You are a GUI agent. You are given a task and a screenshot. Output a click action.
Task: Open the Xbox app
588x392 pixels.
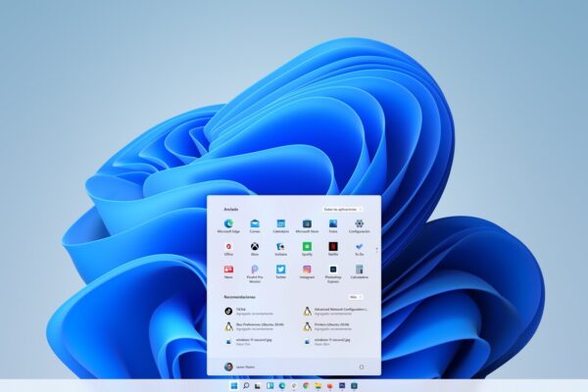click(x=255, y=249)
